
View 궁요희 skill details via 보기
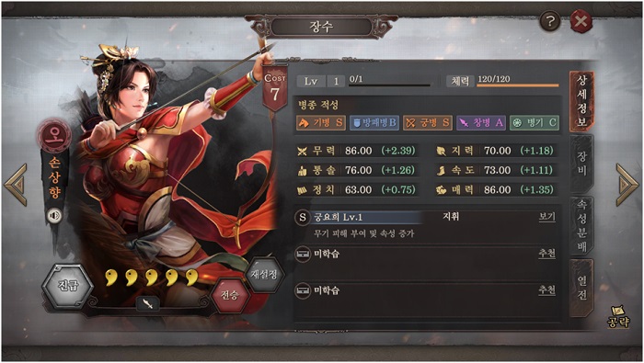pos(547,217)
